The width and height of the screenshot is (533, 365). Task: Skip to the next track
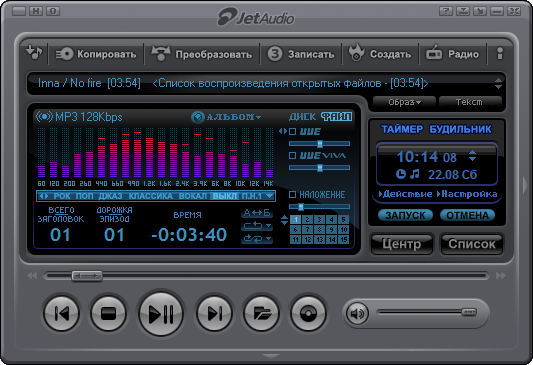214,313
